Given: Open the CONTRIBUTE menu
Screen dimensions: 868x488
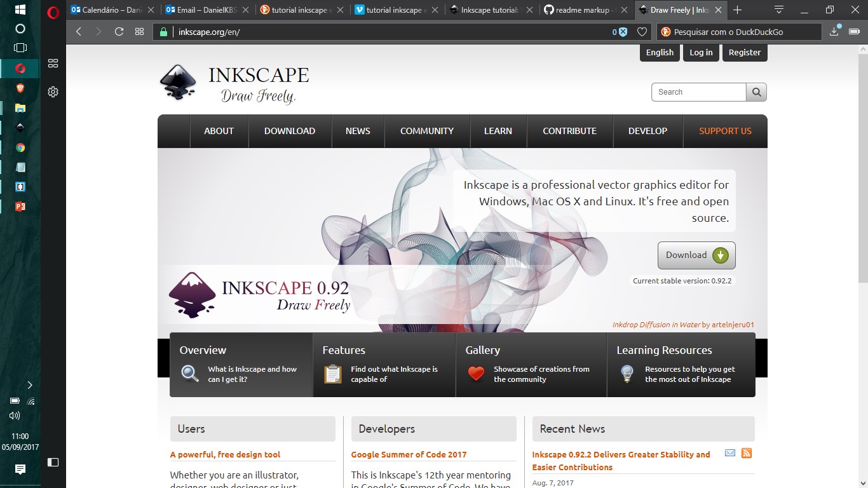Looking at the screenshot, I should pos(569,131).
